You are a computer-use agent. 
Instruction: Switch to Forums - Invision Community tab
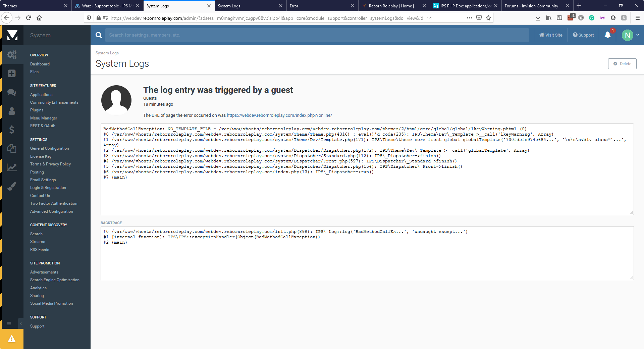pyautogui.click(x=537, y=6)
